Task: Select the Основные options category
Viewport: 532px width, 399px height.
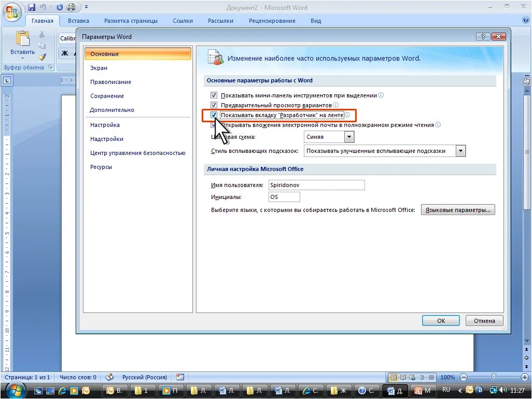Action: pos(138,54)
